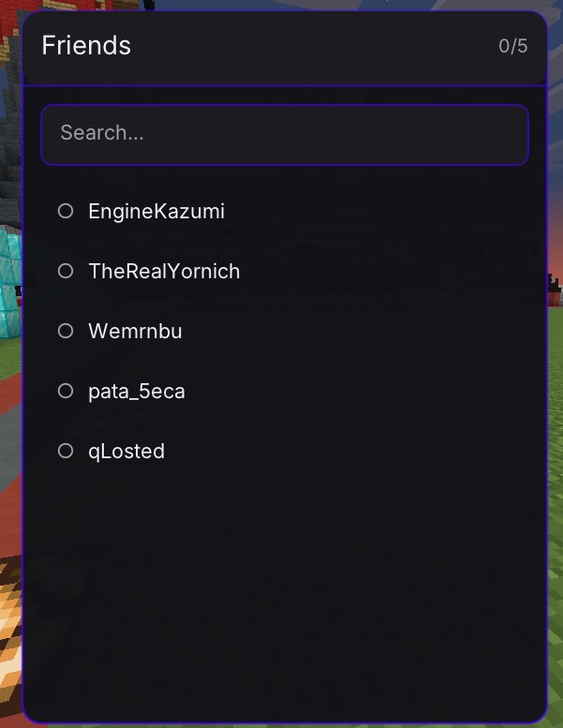Screen dimensions: 563x728
Task: Click the status circle next to pata_5eca
Action: (x=66, y=391)
